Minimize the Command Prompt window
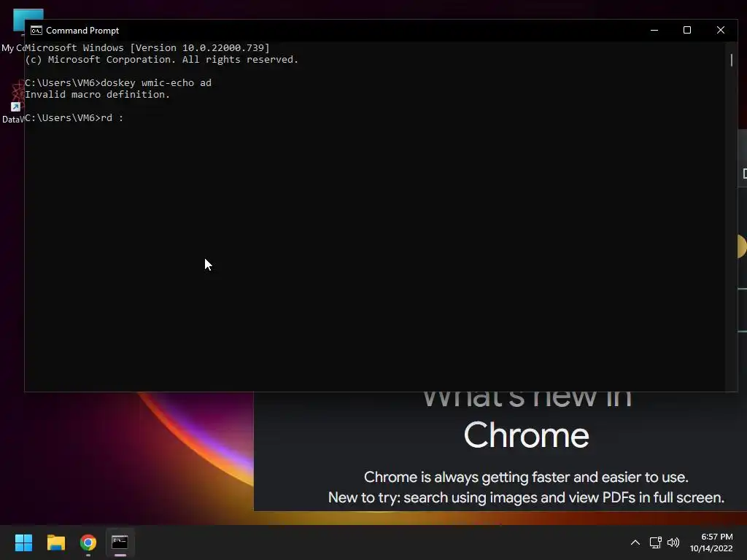Image resolution: width=747 pixels, height=560 pixels. (x=654, y=30)
